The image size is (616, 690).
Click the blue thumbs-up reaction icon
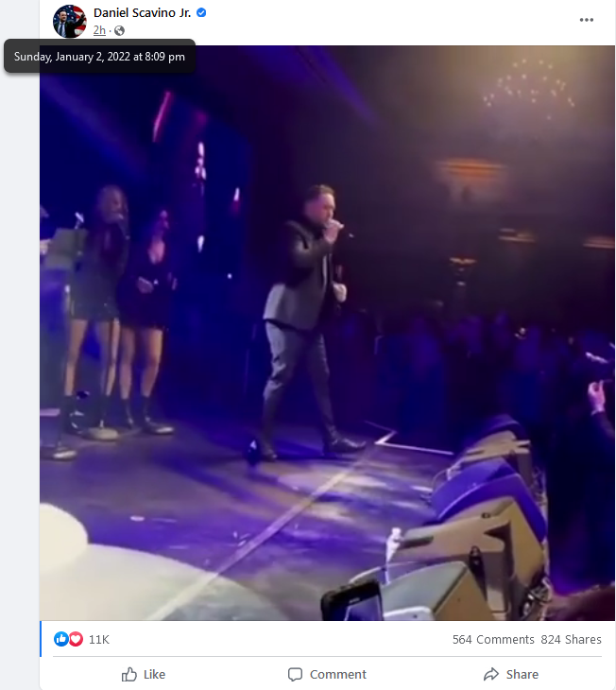pyautogui.click(x=60, y=639)
